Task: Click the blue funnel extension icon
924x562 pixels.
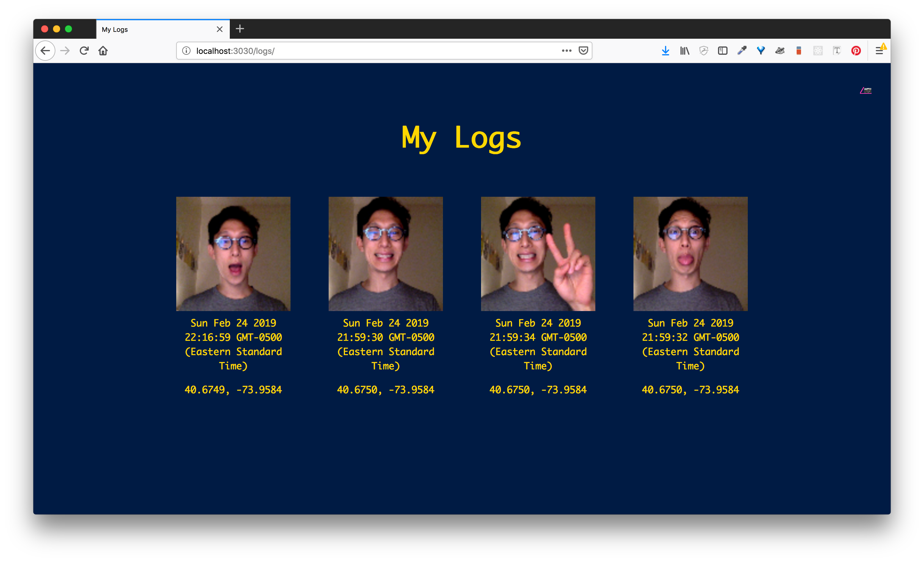Action: [761, 51]
